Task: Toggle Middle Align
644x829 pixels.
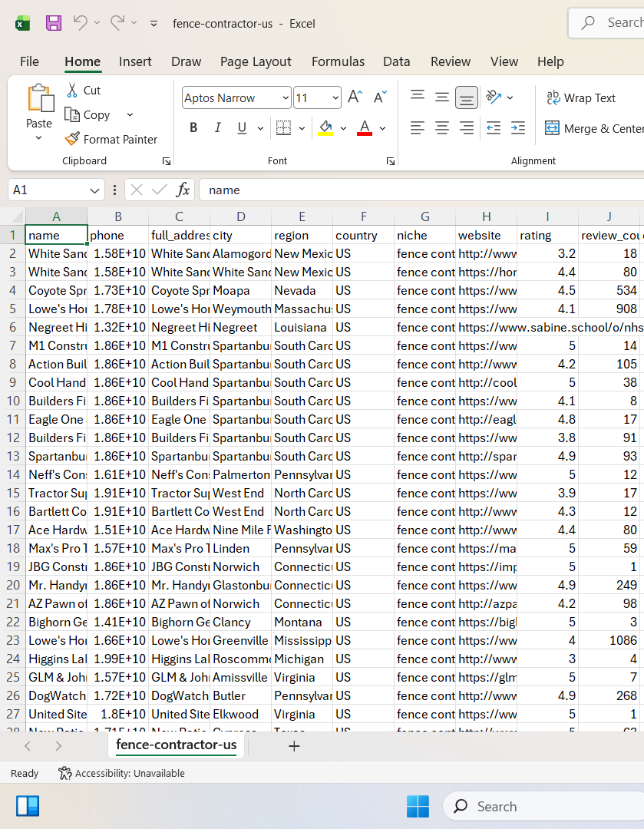Action: [x=442, y=97]
